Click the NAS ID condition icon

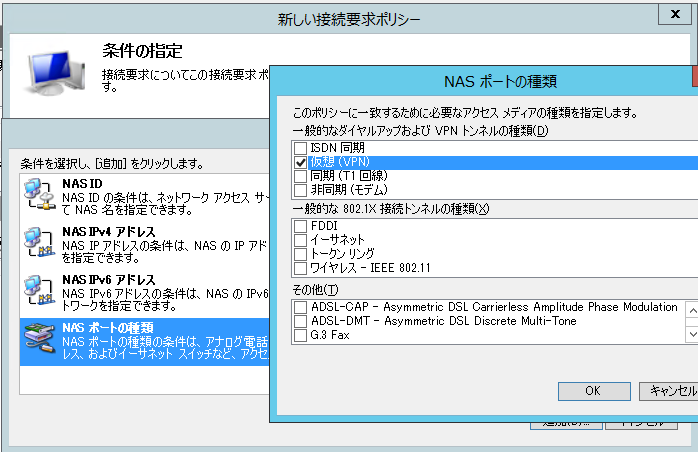point(39,194)
